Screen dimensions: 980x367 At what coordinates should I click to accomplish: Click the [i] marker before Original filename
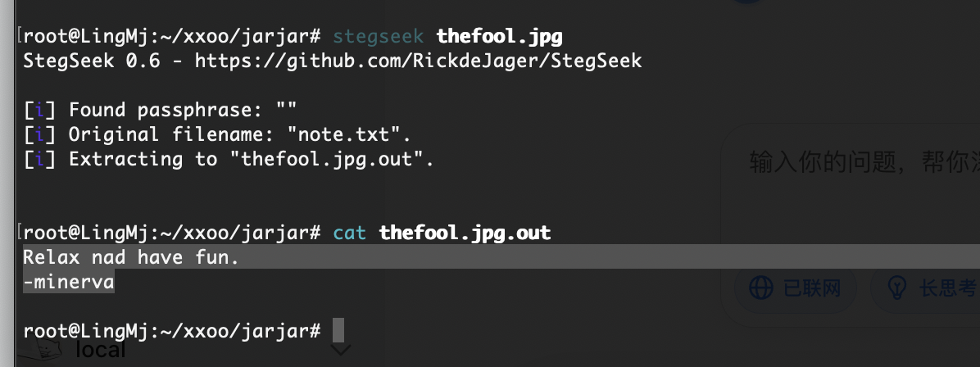[40, 134]
